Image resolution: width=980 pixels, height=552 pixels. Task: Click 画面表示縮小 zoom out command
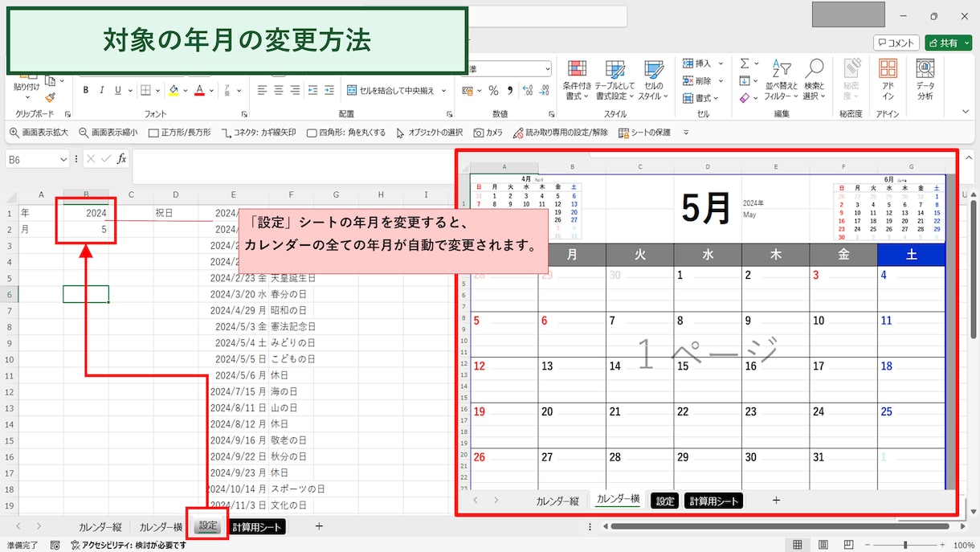108,133
